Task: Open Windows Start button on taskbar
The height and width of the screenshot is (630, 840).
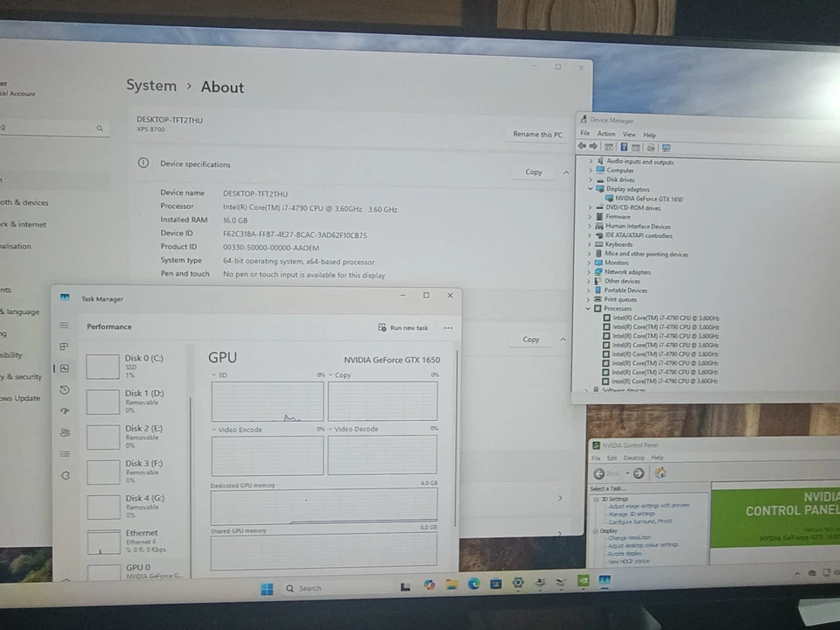Action: [x=267, y=589]
